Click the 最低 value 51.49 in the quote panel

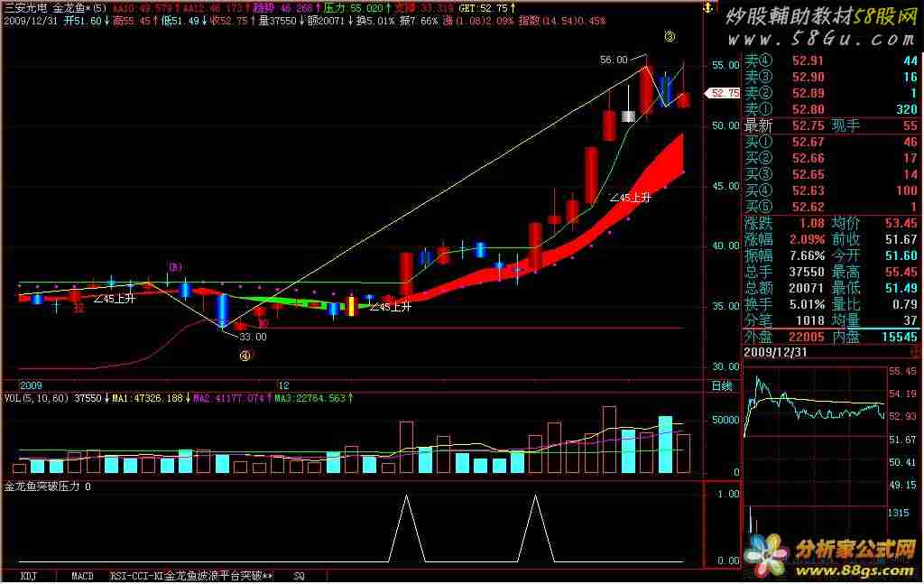901,288
